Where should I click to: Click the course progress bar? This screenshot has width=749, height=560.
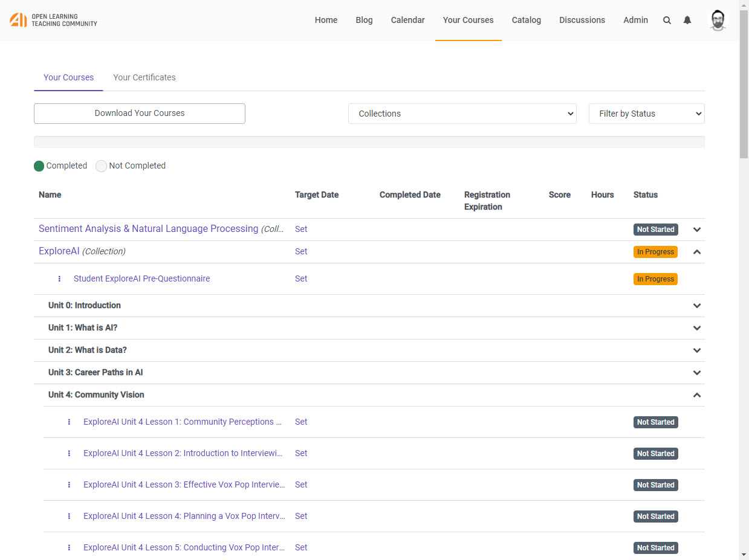[x=369, y=142]
